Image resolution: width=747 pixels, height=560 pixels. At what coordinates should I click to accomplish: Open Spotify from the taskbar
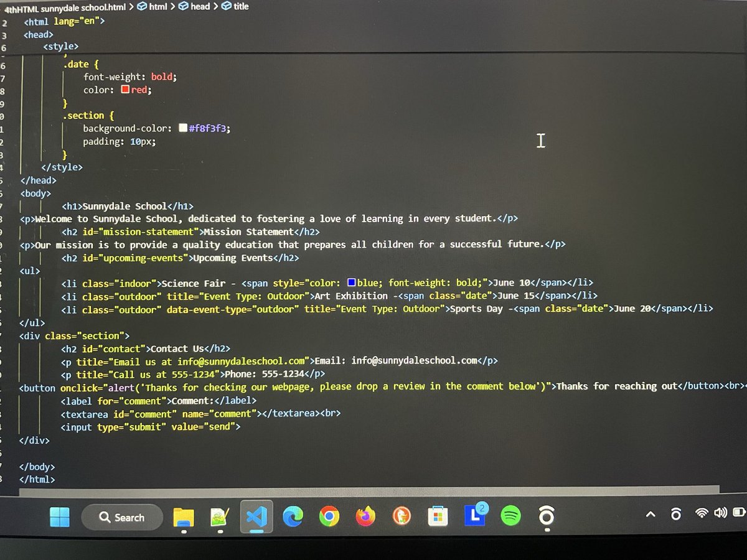click(x=511, y=517)
